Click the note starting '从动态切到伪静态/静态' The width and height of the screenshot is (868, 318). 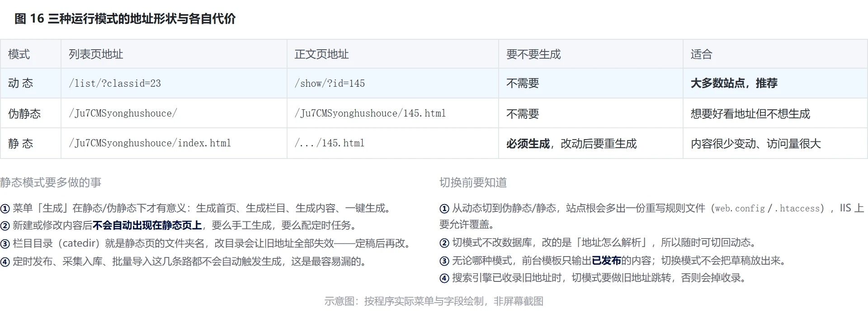point(651,216)
